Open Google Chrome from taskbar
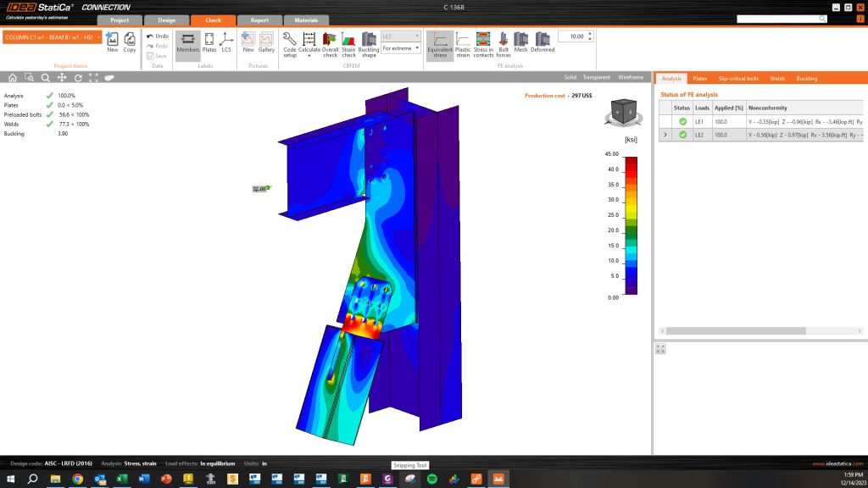The width and height of the screenshot is (868, 488). coord(77,479)
